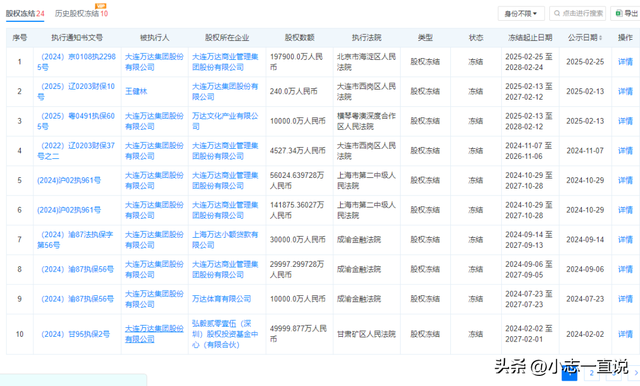640x386 pixels.
Task: Open 上海万达小额贷款有限公司 link
Action: (x=225, y=240)
